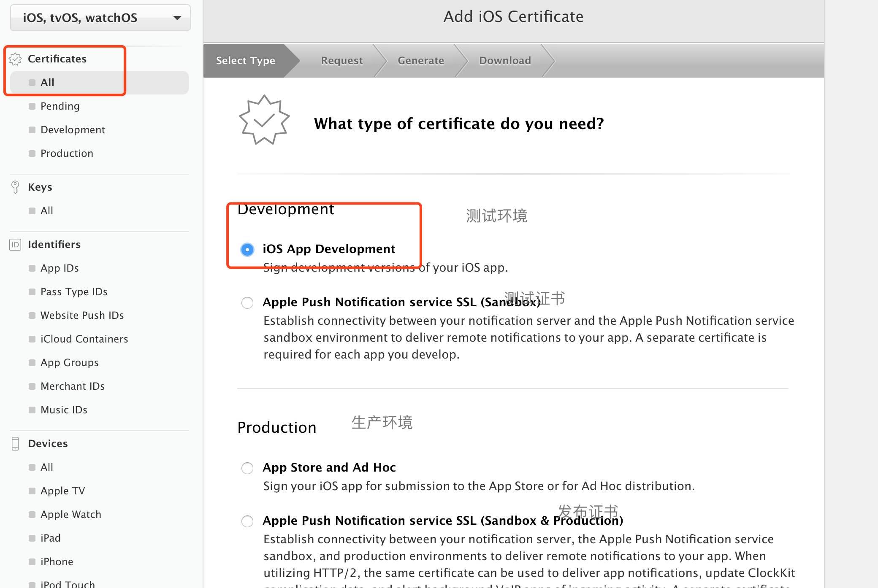Open All under Keys
This screenshot has width=878, height=588.
coord(46,211)
